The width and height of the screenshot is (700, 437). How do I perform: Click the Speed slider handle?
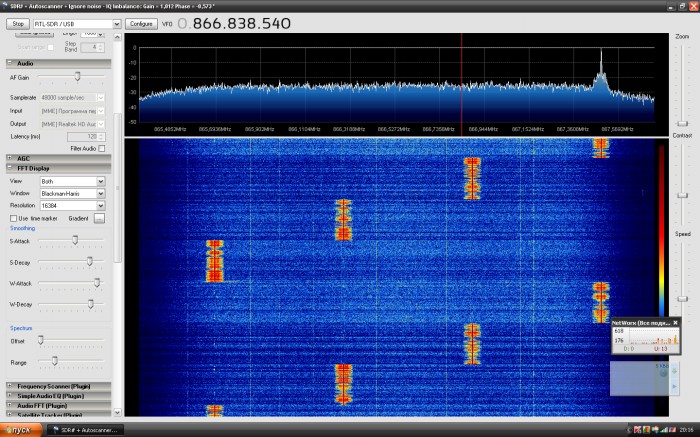[682, 299]
